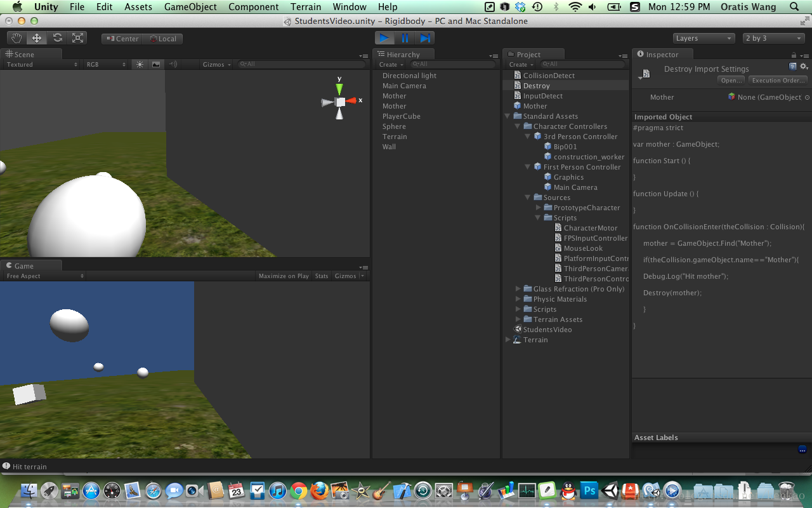Expand the Physic Materials folder
The height and width of the screenshot is (508, 812).
tap(518, 299)
